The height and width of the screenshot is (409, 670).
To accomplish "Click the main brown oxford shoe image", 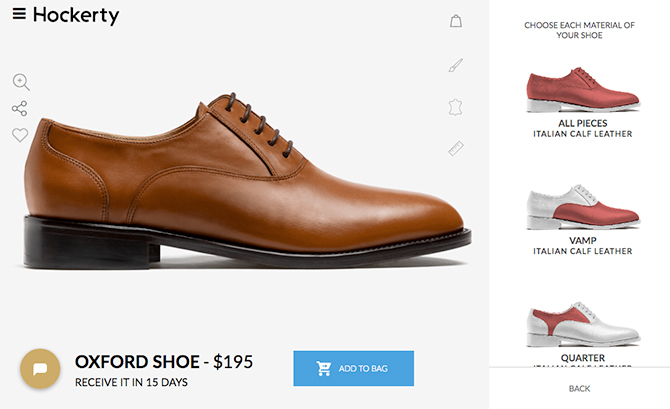I will click(x=247, y=181).
